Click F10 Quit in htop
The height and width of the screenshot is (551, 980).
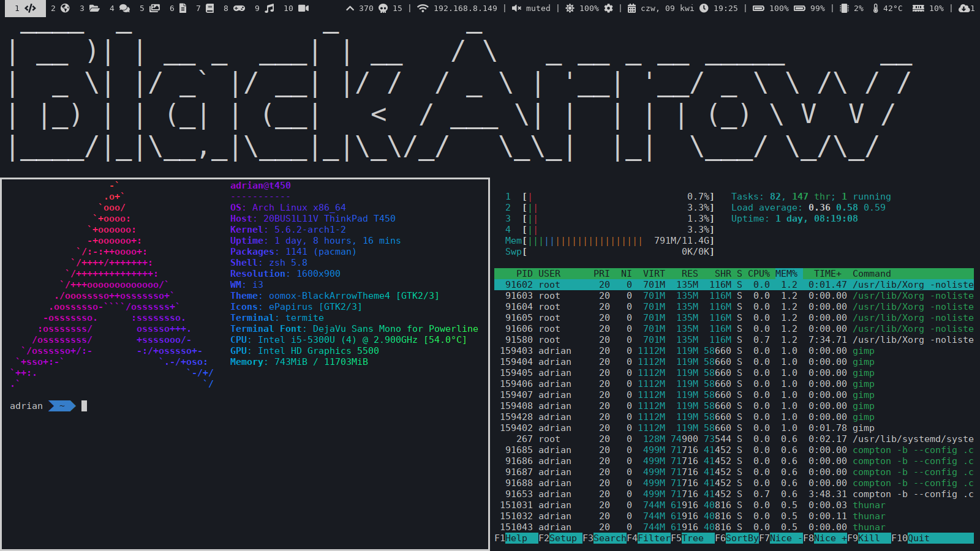click(x=910, y=538)
